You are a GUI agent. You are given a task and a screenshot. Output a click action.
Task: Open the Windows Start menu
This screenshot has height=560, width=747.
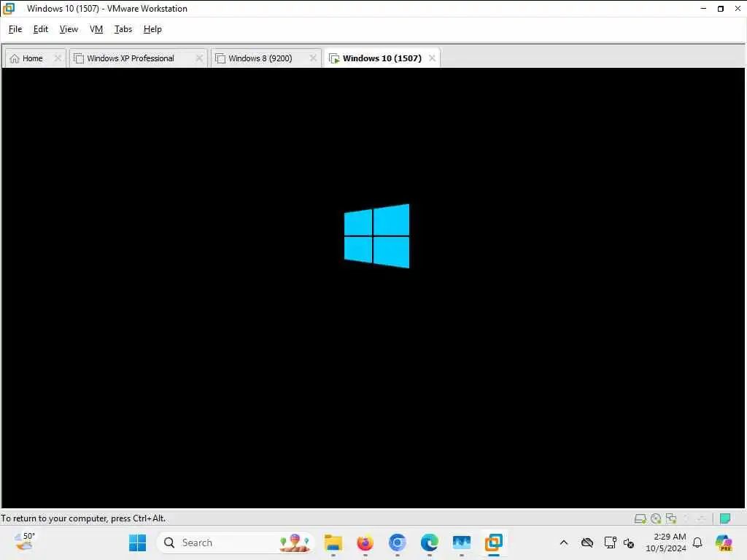pos(138,542)
